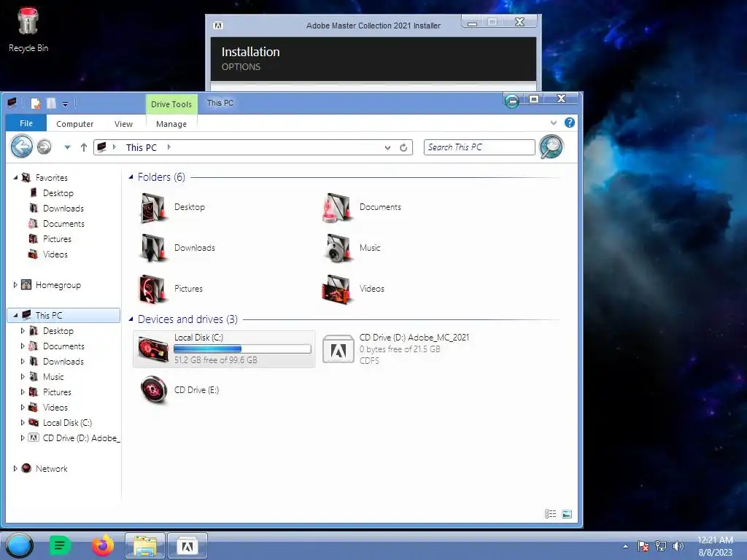Open the recent locations dropdown arrow

67,147
